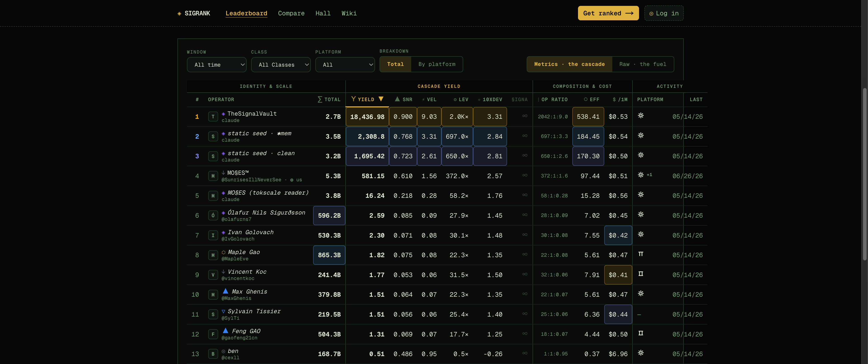Click the 865.3B total cell
Image resolution: width=868 pixels, height=364 pixels.
pos(329,255)
